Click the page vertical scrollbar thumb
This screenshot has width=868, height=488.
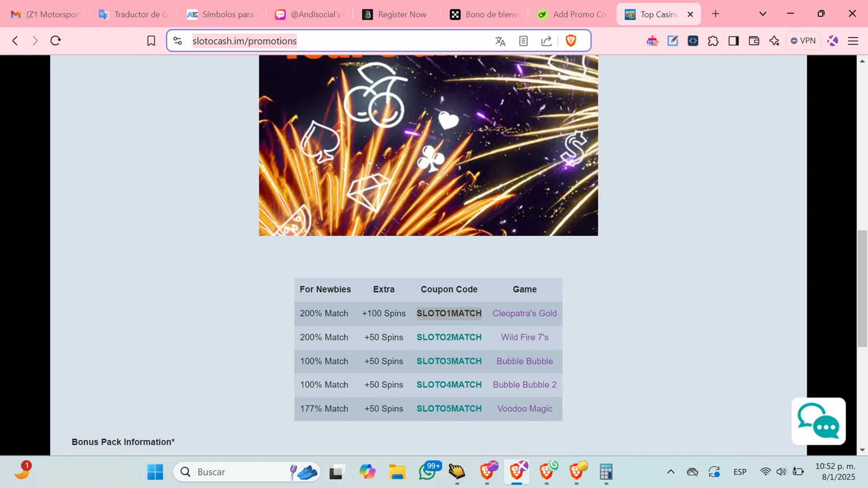coord(862,288)
